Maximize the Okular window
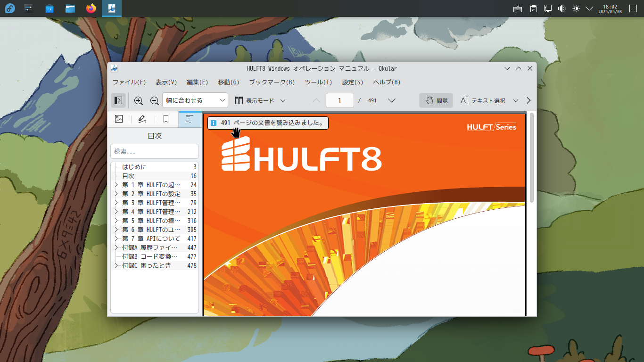Screen dimensions: 644x362 point(519,68)
